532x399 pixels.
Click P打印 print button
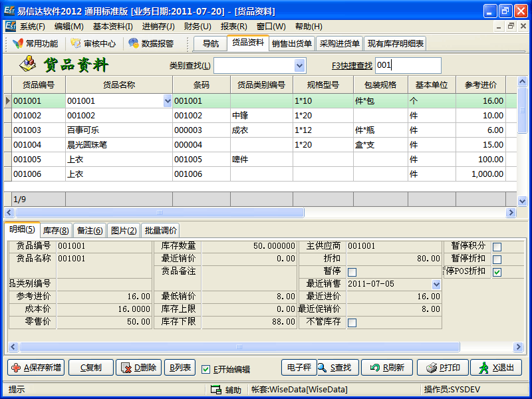point(444,368)
